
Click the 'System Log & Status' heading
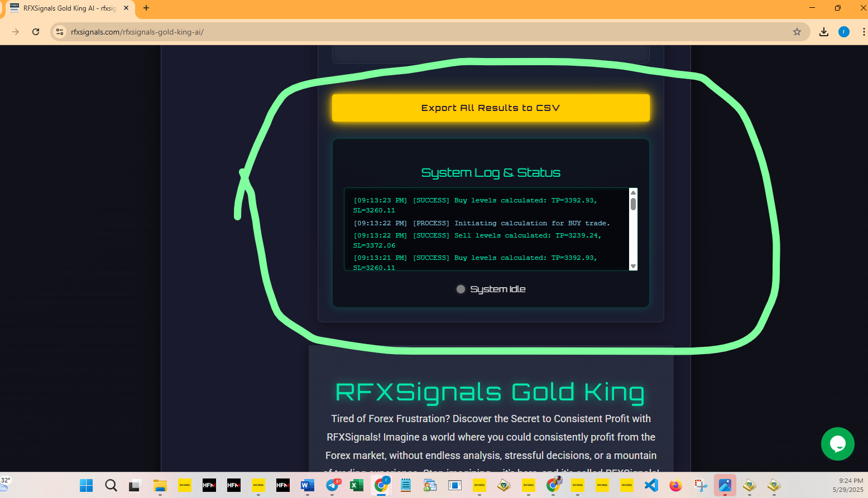(491, 172)
